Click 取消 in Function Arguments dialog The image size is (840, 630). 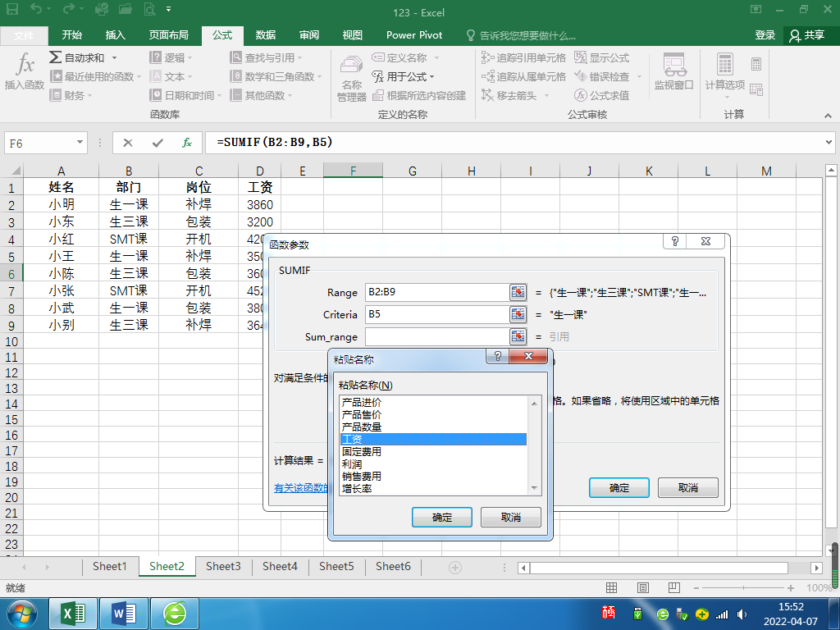(688, 488)
